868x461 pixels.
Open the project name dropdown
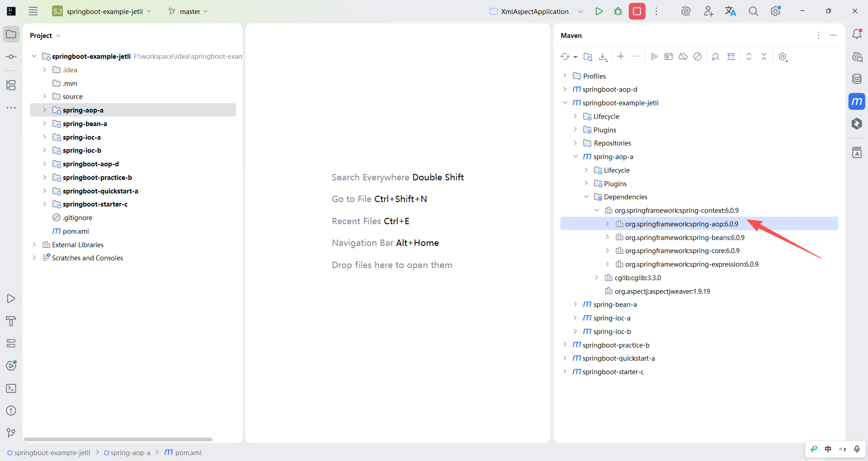pyautogui.click(x=102, y=11)
